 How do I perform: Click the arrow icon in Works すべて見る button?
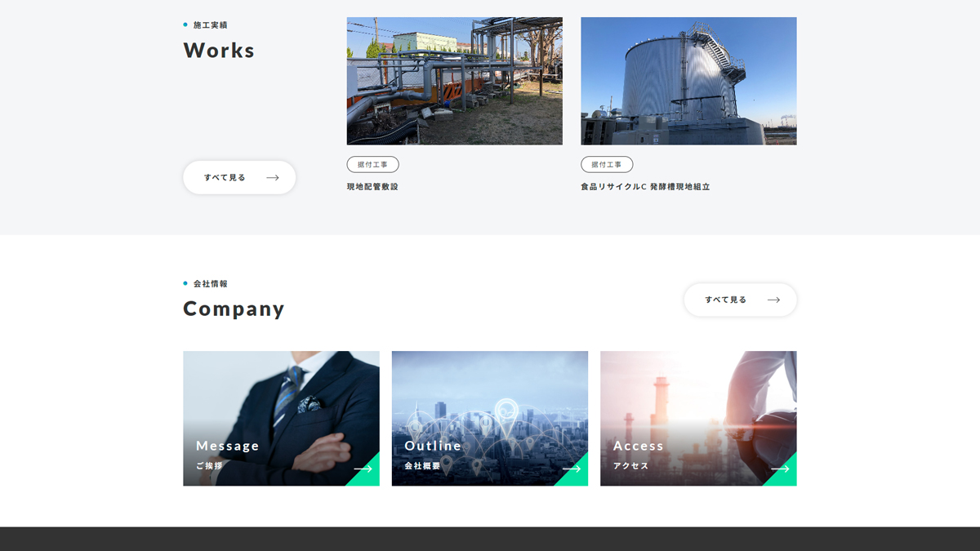273,177
